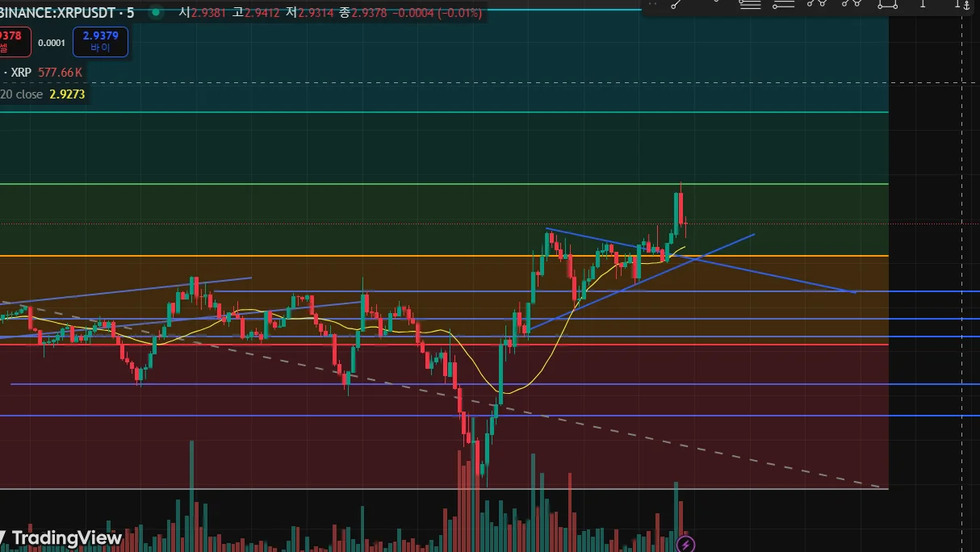Click the red 셀 sell price button
980x552 pixels.
(15, 42)
